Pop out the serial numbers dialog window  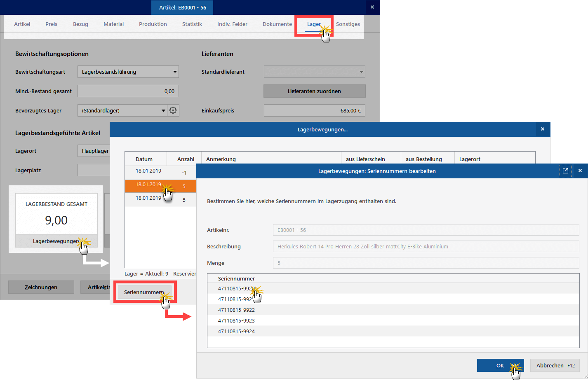[565, 171]
